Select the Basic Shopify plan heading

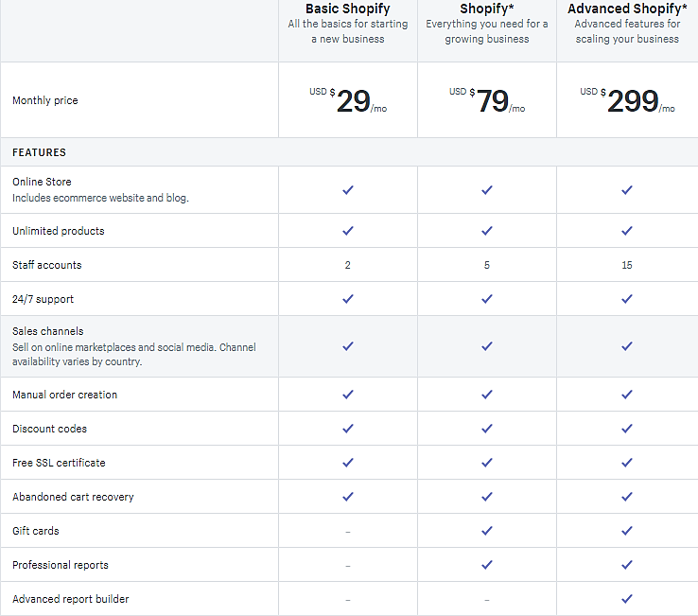[348, 9]
